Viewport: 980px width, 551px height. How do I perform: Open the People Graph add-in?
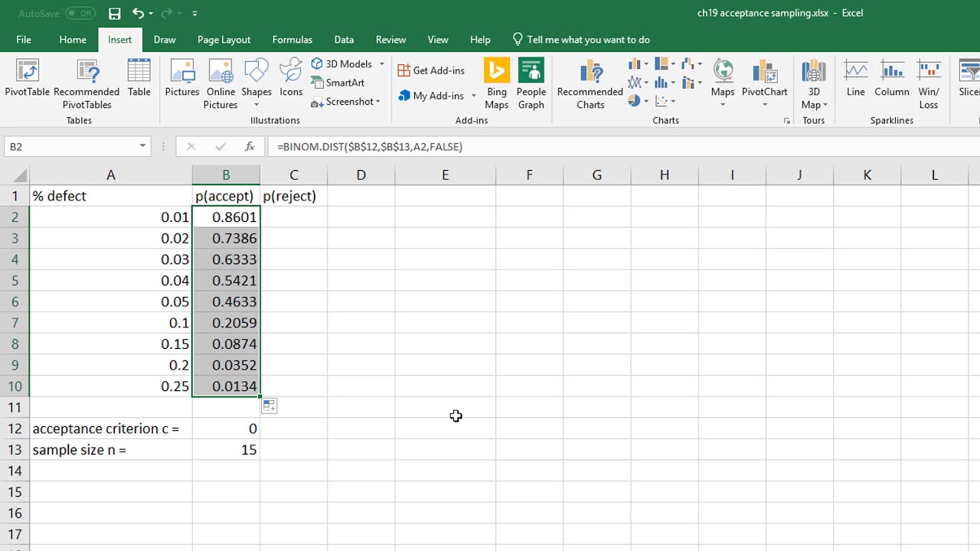click(x=531, y=84)
